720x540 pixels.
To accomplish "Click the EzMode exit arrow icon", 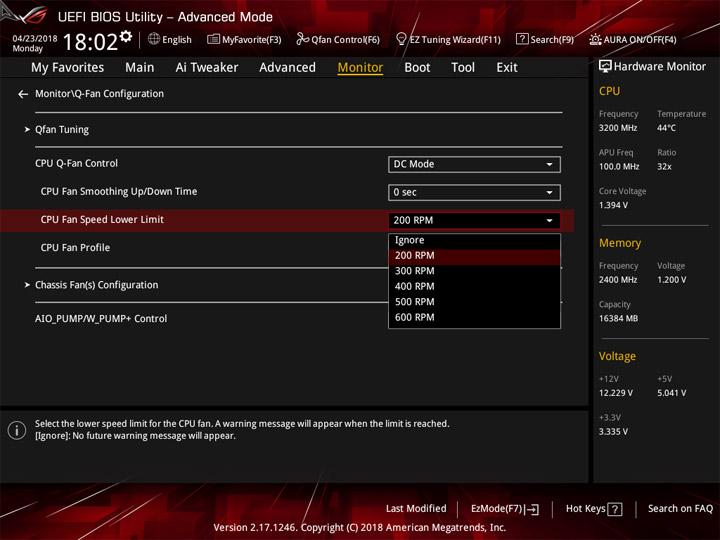I will [533, 509].
